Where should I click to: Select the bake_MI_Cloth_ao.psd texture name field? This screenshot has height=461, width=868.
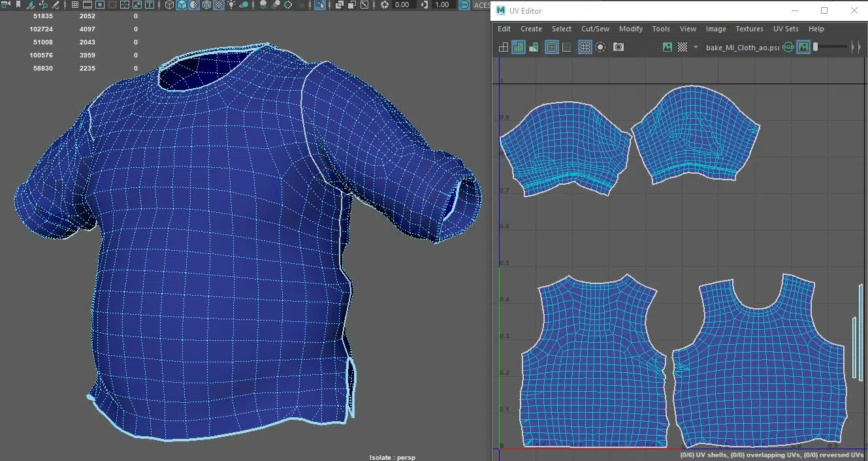(x=743, y=48)
